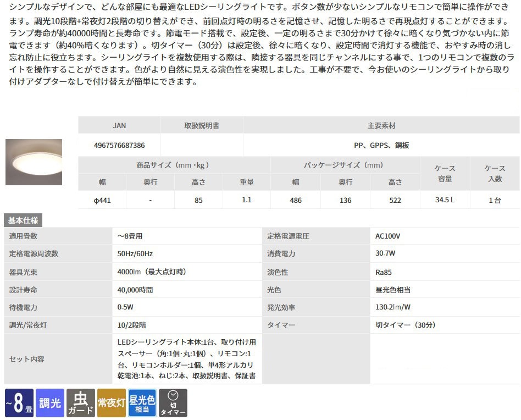This screenshot has width=521, height=420.
Task: Click the 調光 dimming feature icon
Action: 49,403
